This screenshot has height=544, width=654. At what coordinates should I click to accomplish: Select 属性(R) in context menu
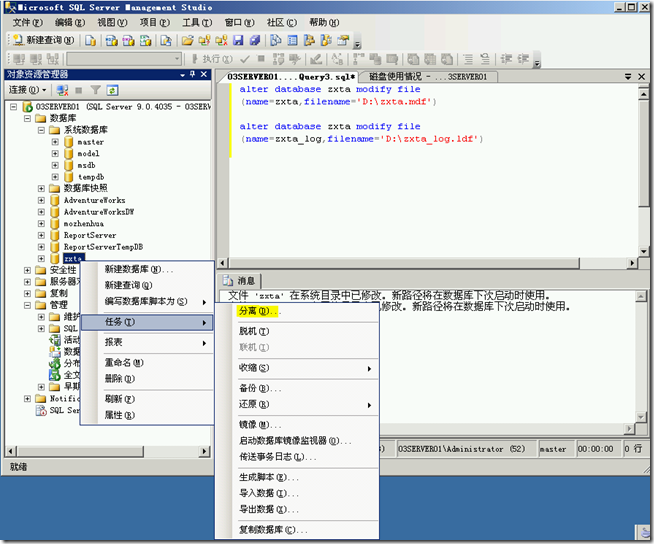click(147, 415)
